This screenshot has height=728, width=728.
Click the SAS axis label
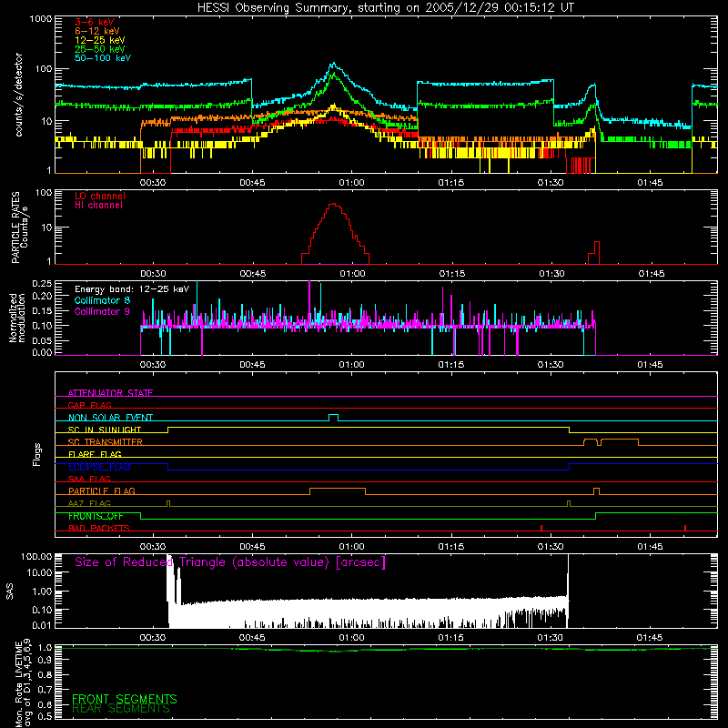[10, 591]
